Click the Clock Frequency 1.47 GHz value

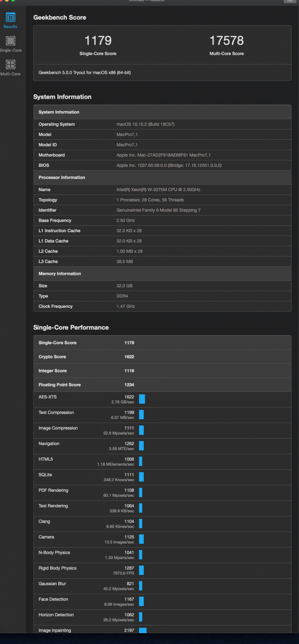pos(126,307)
